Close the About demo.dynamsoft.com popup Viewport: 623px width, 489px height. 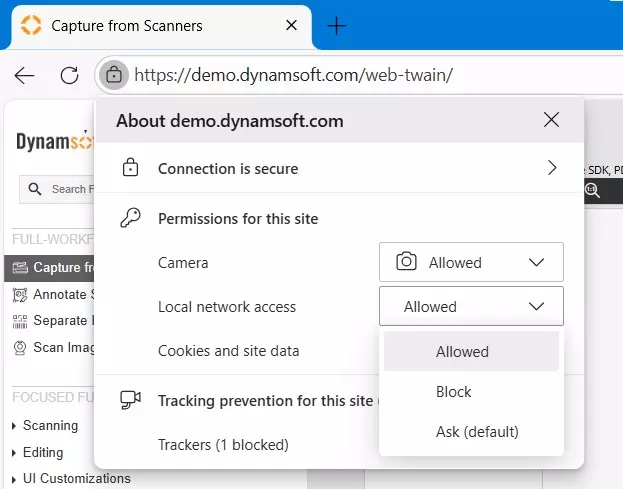point(551,120)
